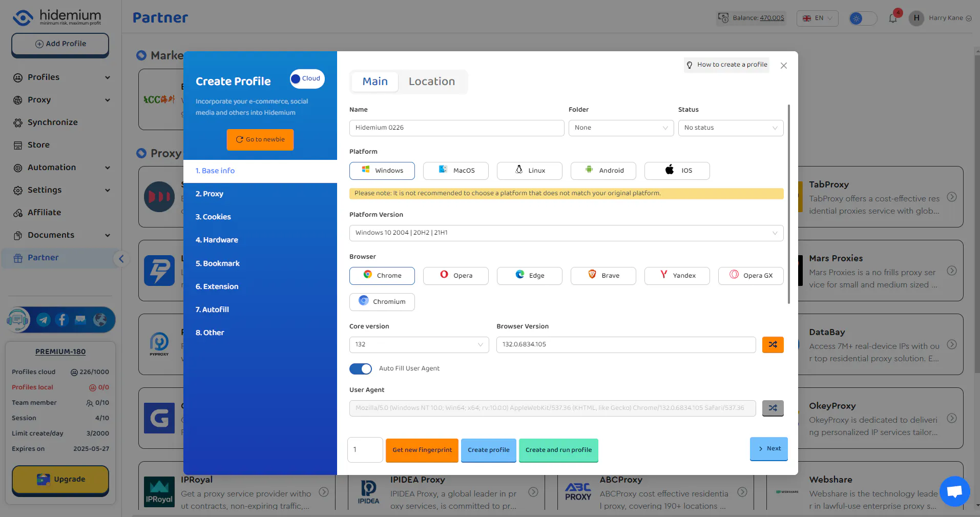Click the globe website icon

(100, 320)
